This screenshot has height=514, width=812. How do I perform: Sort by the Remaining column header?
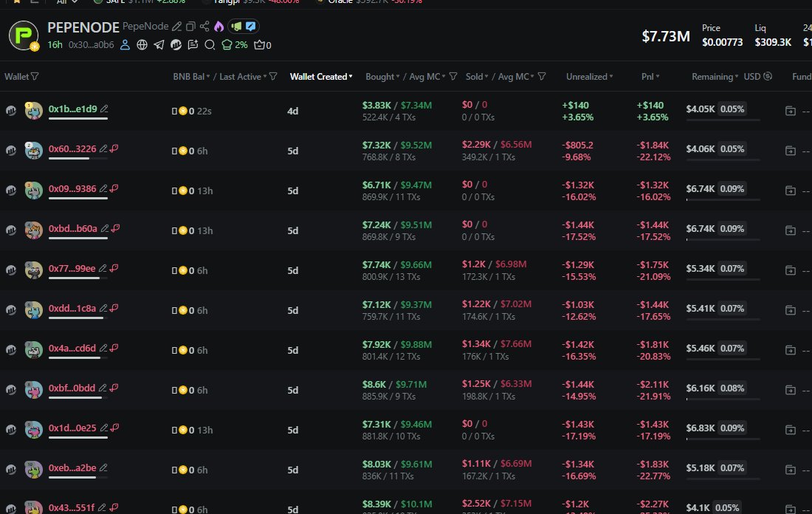point(715,77)
